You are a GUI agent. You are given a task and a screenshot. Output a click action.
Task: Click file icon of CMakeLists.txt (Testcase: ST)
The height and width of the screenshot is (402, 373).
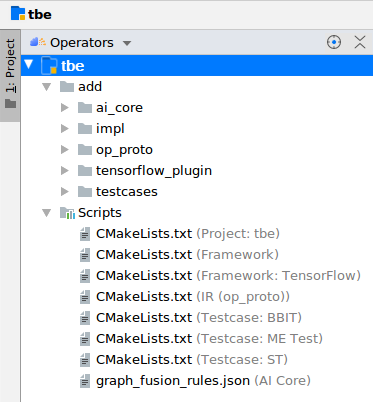tap(85, 360)
